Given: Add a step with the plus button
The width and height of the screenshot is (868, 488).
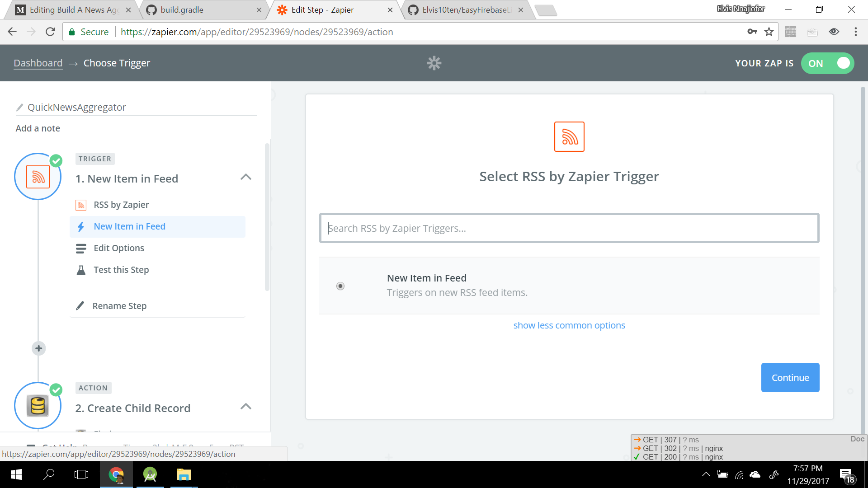Looking at the screenshot, I should click(x=39, y=348).
